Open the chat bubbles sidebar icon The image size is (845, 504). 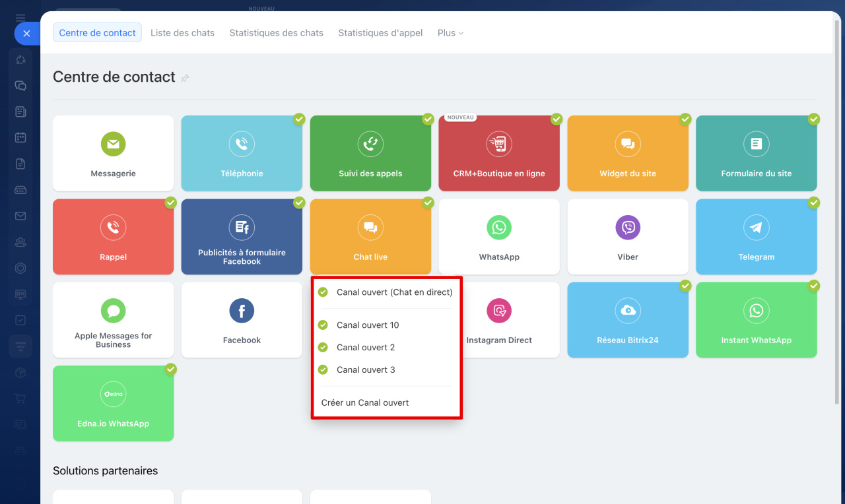coord(20,86)
